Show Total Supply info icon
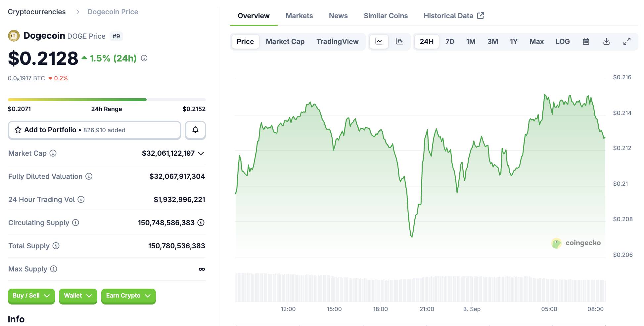 [56, 246]
